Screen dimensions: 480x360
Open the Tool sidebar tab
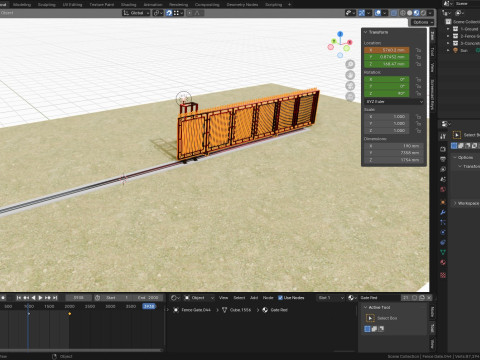(432, 52)
